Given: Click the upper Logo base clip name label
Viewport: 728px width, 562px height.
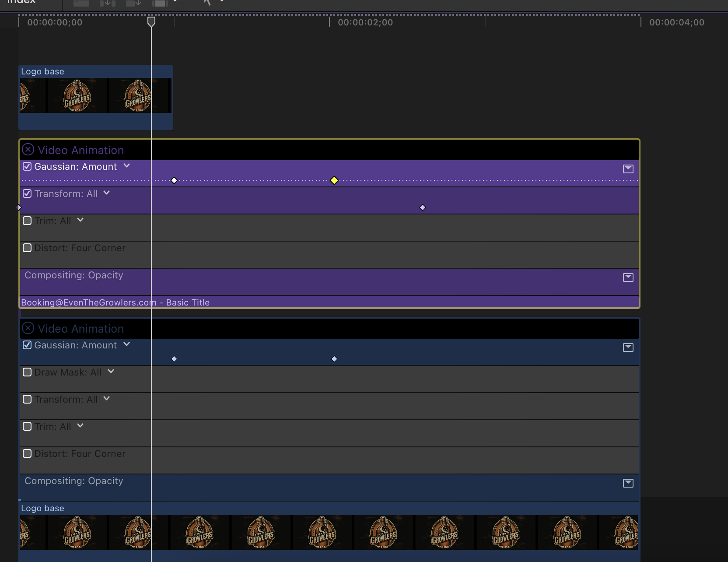Looking at the screenshot, I should pos(43,71).
